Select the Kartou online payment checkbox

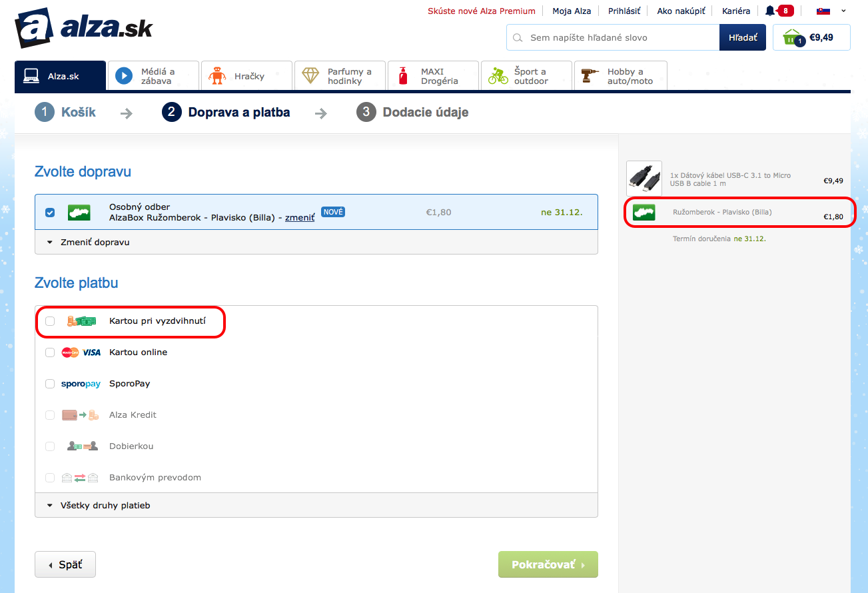pyautogui.click(x=50, y=352)
